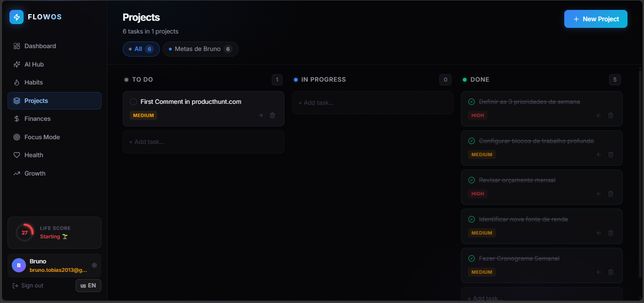
Task: Click the email bruno.tobias2013@g... text
Action: [x=59, y=270]
